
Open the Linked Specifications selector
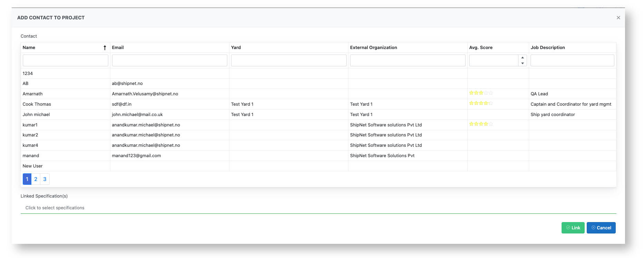tap(318, 208)
